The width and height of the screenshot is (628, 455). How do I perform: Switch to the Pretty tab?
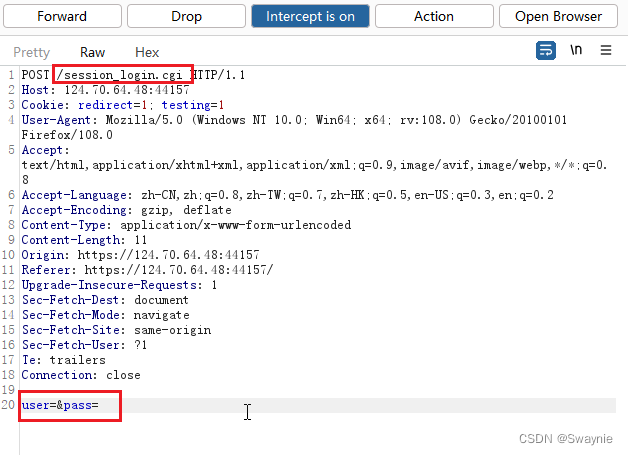point(32,52)
